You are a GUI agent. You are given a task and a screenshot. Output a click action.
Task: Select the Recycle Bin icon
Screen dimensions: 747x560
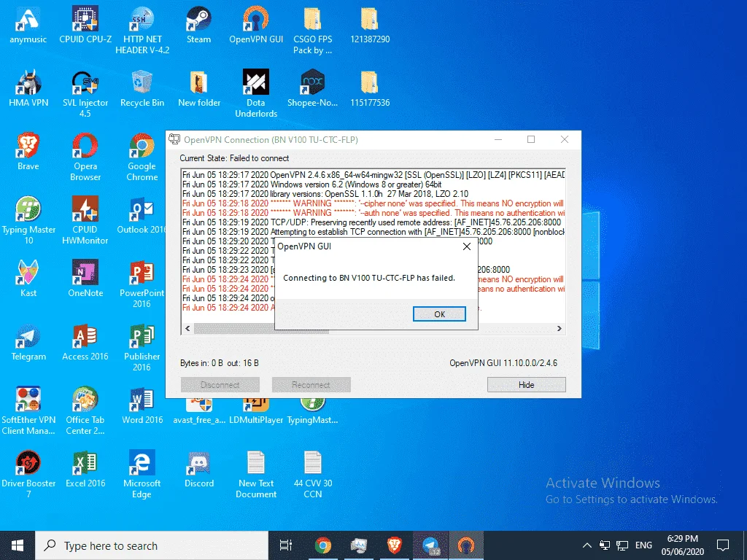[x=142, y=90]
